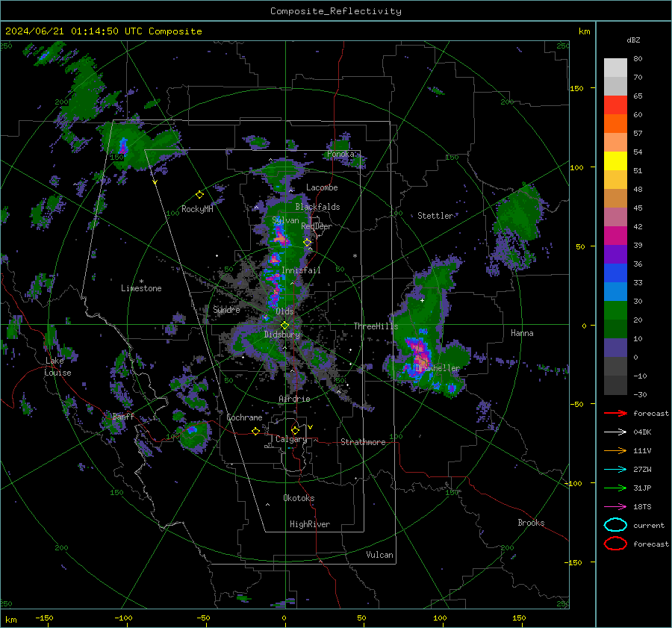The image size is (672, 628).
Task: Click the Sylvan label
Action: click(x=285, y=220)
